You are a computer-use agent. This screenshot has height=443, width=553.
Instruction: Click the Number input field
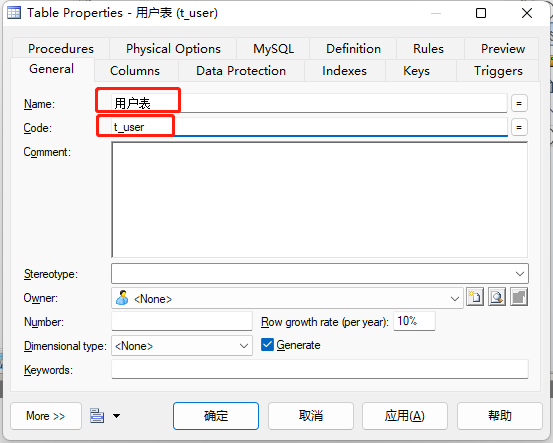[182, 321]
